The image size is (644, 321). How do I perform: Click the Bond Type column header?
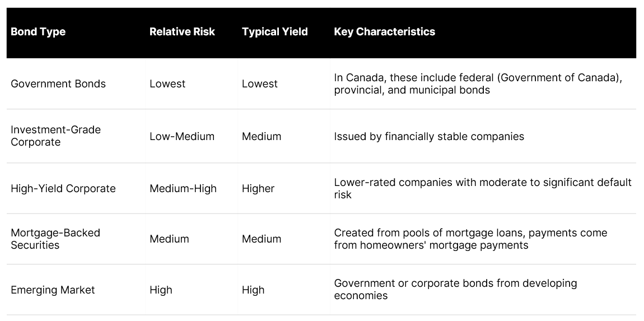(38, 32)
